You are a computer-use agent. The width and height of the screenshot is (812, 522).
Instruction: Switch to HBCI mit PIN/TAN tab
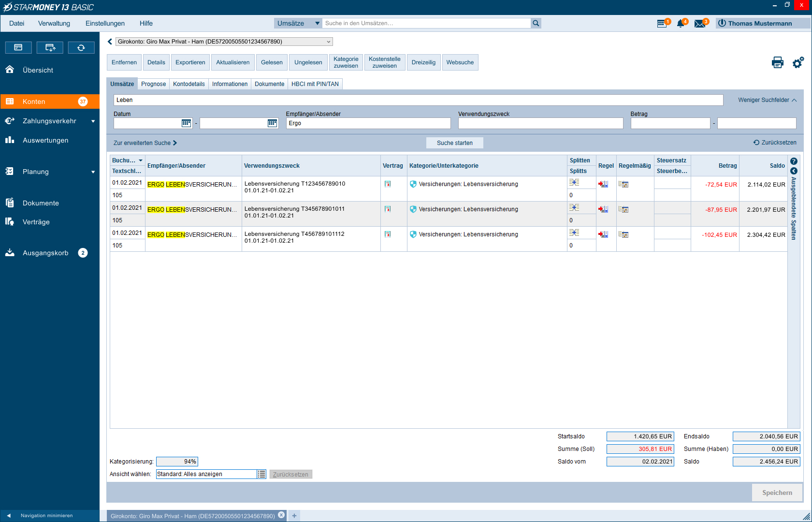pos(315,84)
